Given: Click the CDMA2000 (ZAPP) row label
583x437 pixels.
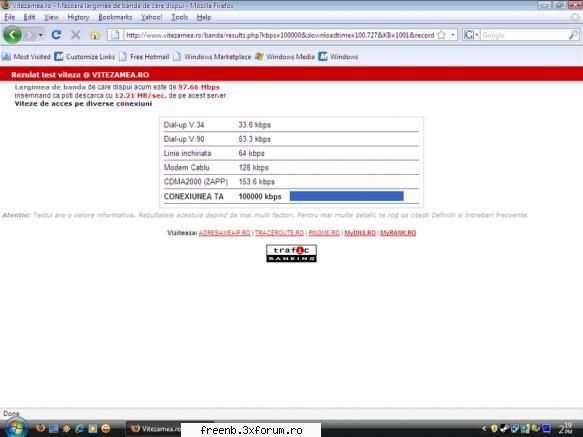Looking at the screenshot, I should 196,181.
